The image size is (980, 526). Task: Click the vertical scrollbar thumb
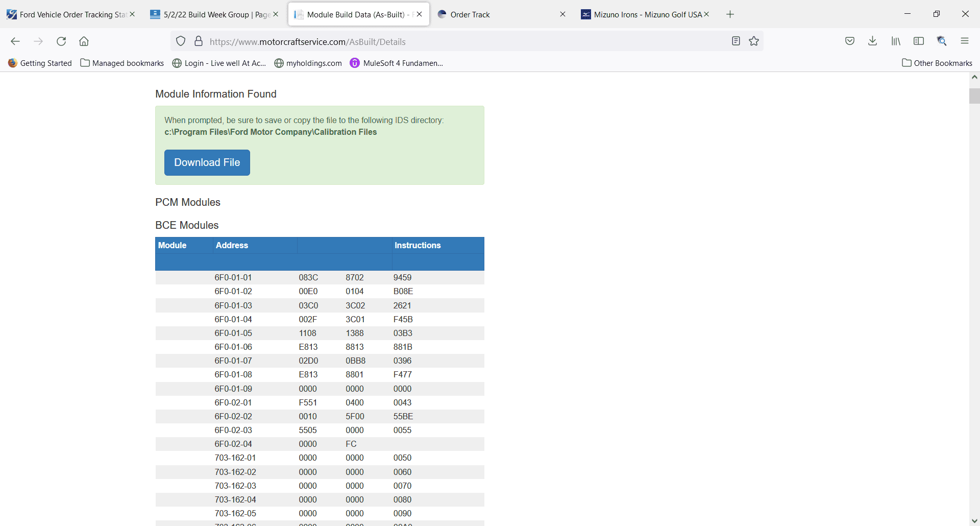click(974, 96)
